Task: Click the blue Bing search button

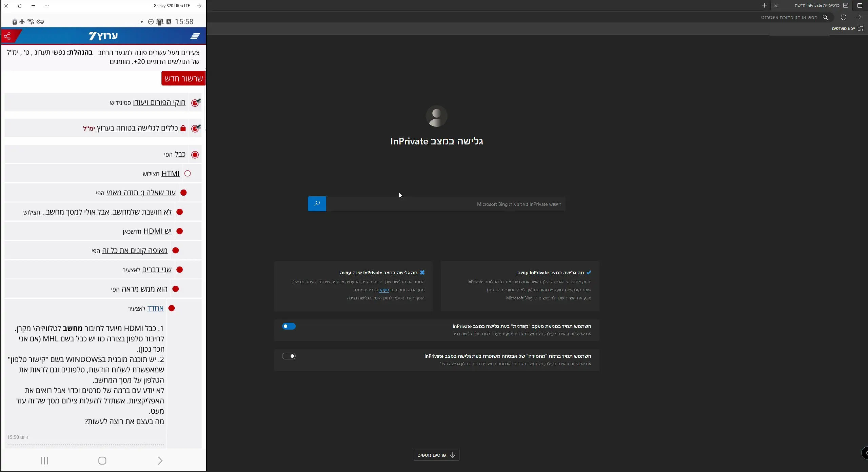Action: pos(317,204)
